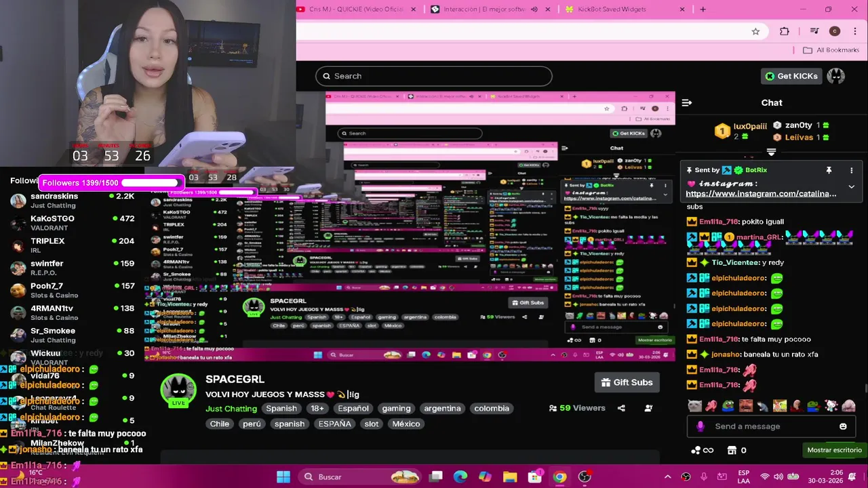Close the Interacción browser tab
868x488 pixels.
click(x=547, y=9)
